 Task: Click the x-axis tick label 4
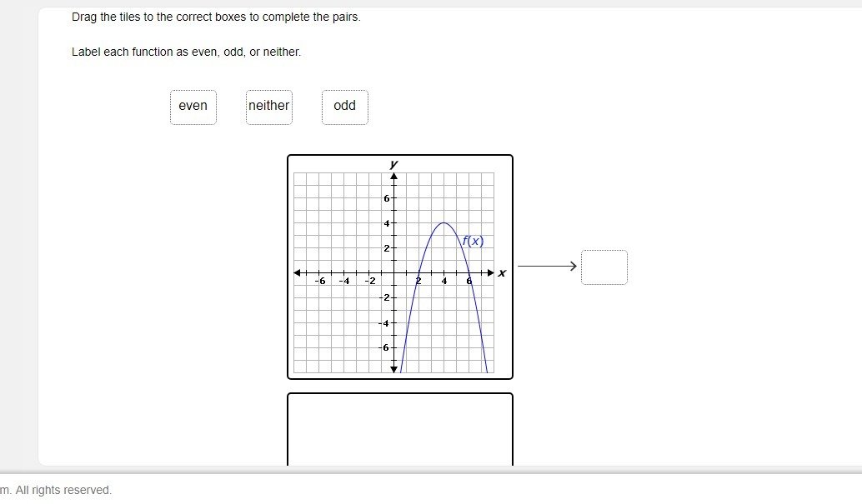pyautogui.click(x=444, y=282)
